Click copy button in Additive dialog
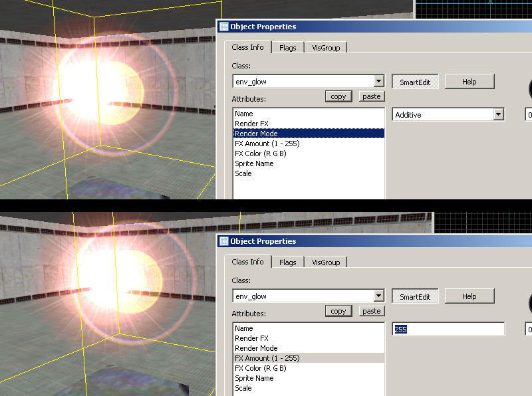The image size is (532, 396). point(338,96)
